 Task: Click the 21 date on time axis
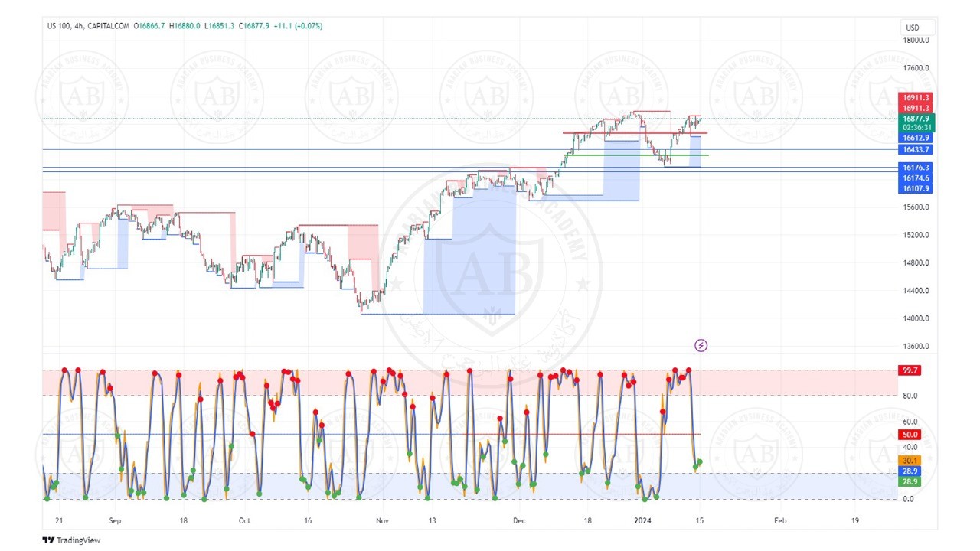tap(60, 520)
